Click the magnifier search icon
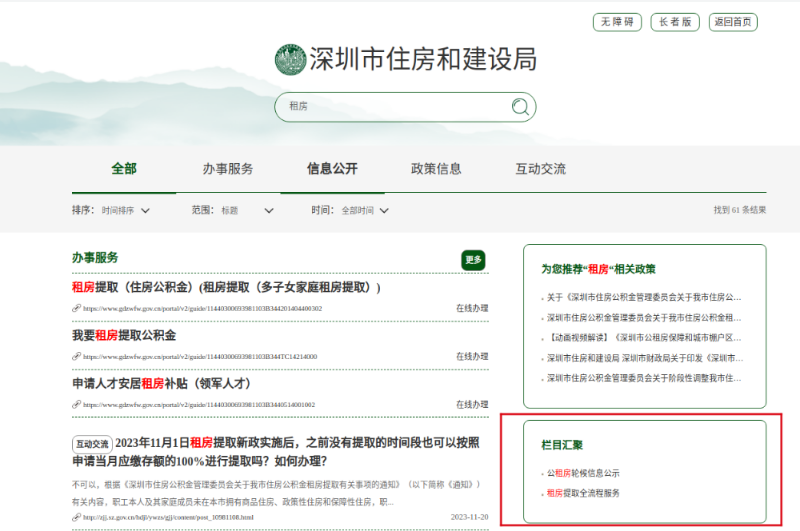The image size is (800, 531). 519,107
